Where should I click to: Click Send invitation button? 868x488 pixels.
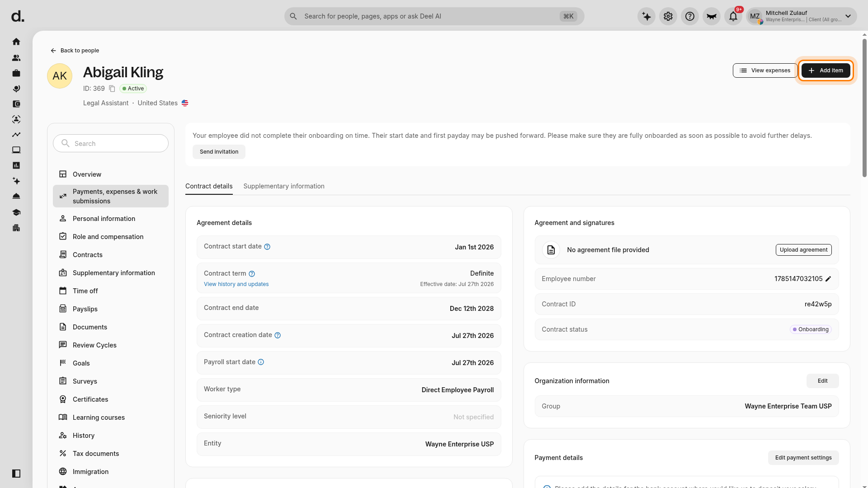[x=219, y=152]
